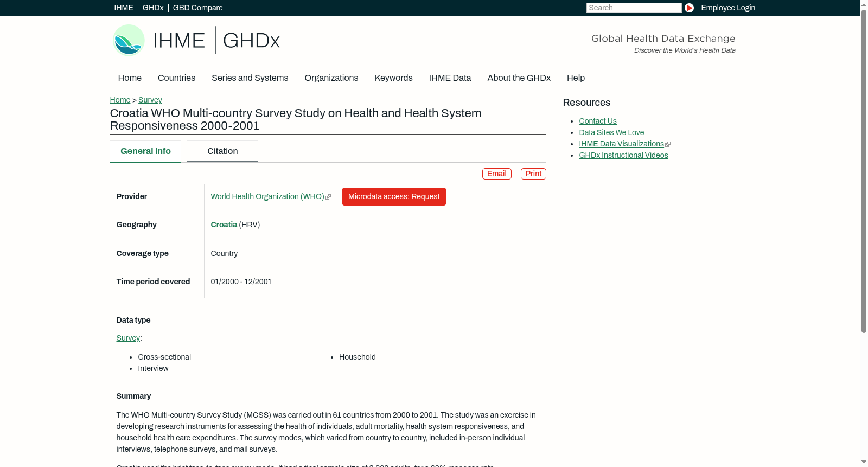Open World Health Organization (WHO) provider link
Image resolution: width=868 pixels, height=467 pixels.
pyautogui.click(x=267, y=196)
